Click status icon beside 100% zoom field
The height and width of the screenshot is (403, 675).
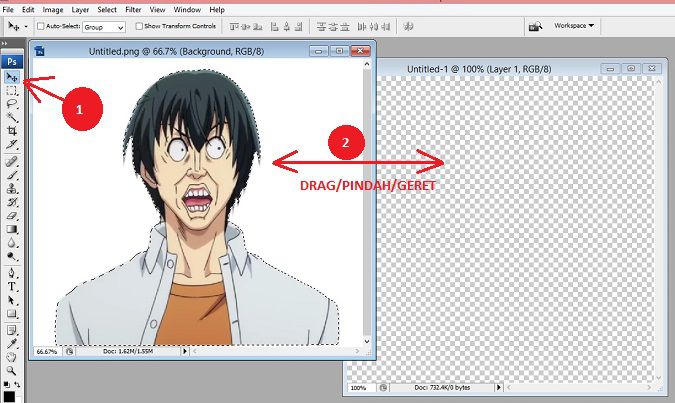pos(383,388)
